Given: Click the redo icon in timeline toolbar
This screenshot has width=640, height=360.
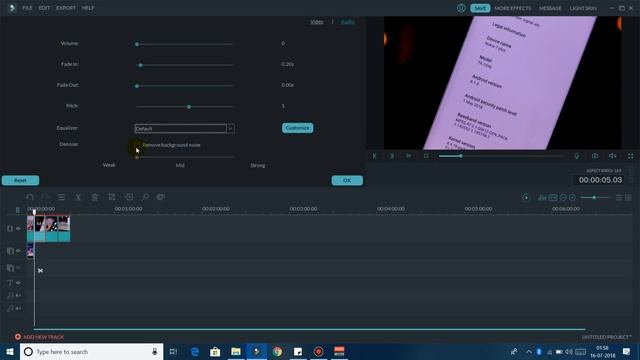Looking at the screenshot, I should click(x=45, y=197).
